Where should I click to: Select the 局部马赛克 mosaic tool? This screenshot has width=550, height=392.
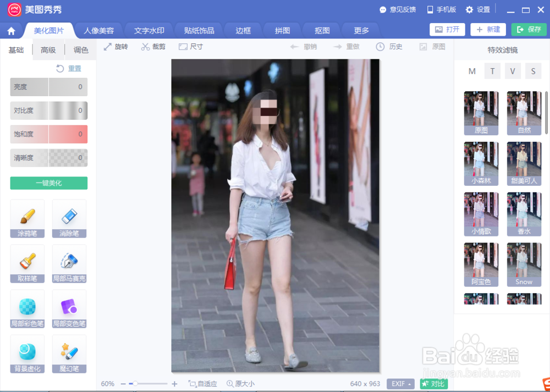pos(69,264)
